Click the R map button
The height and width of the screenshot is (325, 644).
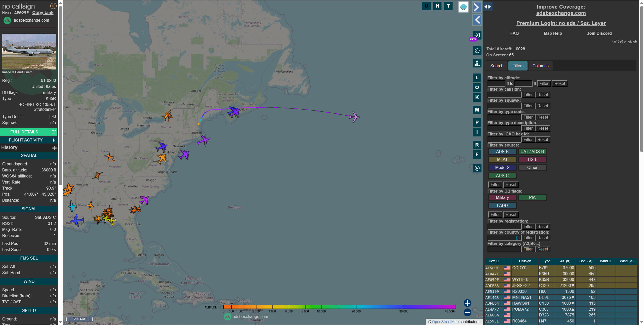(x=477, y=145)
